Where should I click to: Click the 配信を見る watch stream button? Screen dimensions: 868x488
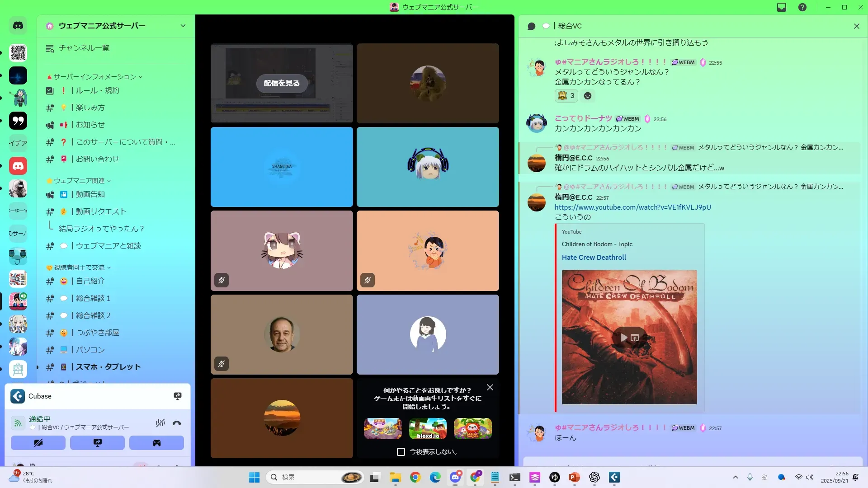[282, 83]
